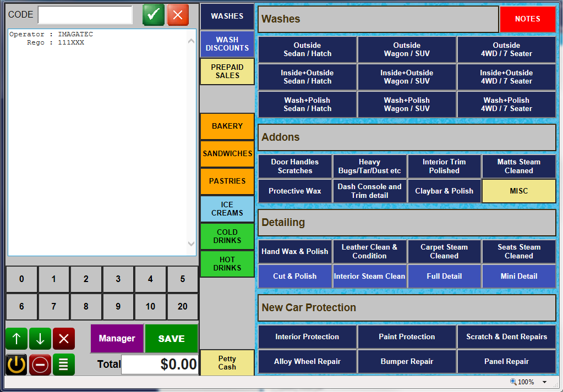The height and width of the screenshot is (392, 563).
Task: Add Full Detail service
Action: click(x=444, y=276)
